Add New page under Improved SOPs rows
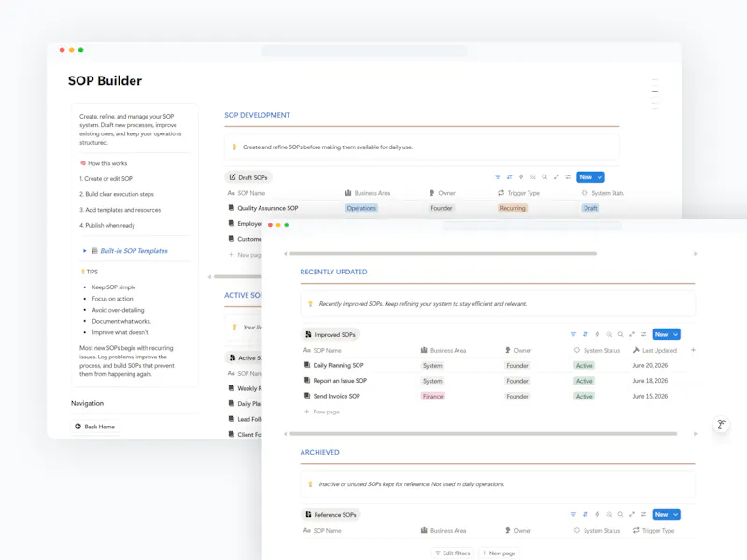This screenshot has height=560, width=747. coord(322,412)
